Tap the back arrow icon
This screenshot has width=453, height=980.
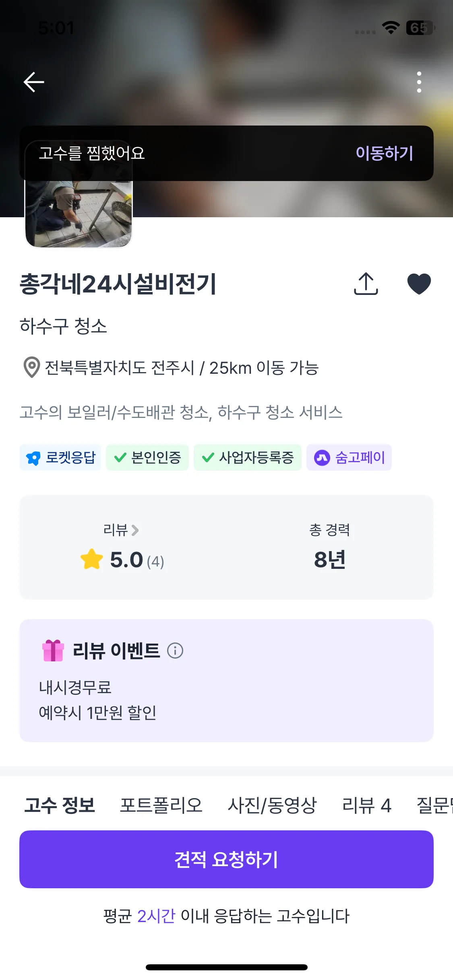34,82
